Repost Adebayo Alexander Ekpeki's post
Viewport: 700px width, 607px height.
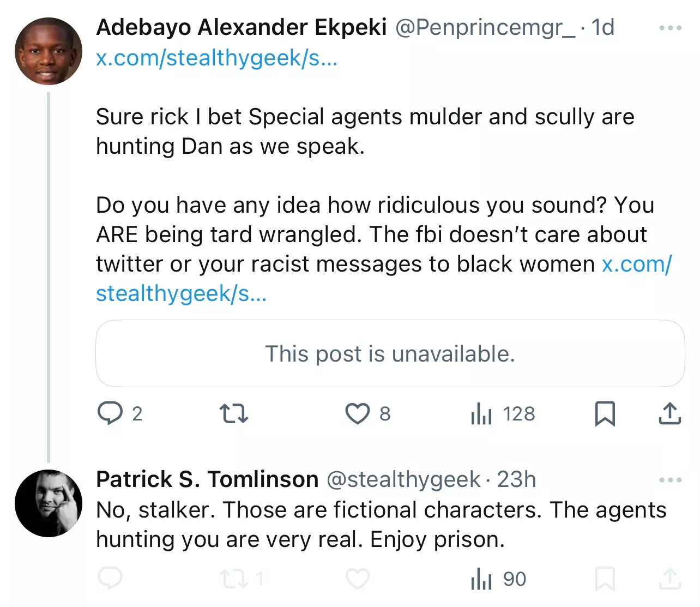pos(234,413)
